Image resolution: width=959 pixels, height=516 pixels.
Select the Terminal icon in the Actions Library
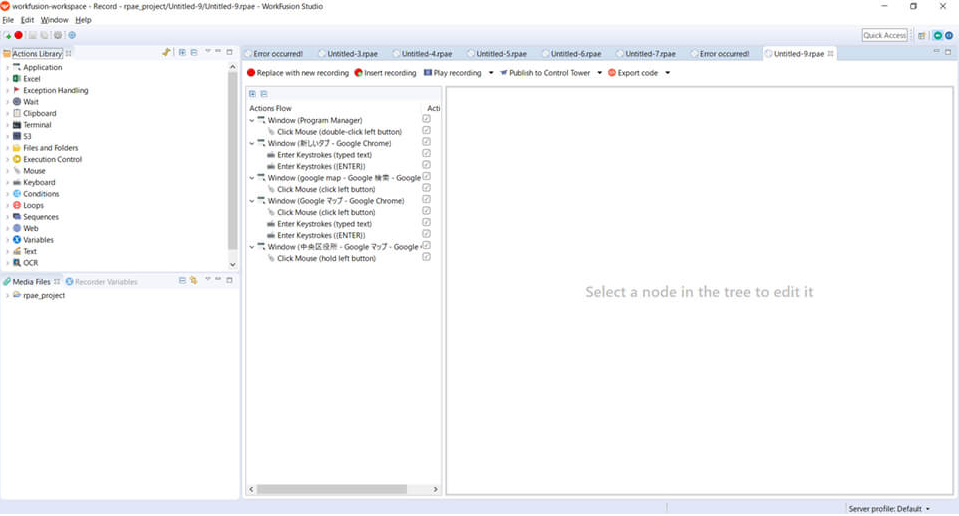point(17,125)
